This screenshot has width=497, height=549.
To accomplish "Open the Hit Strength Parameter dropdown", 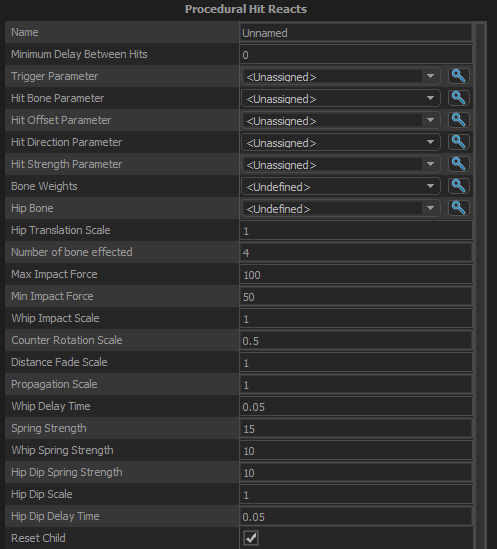I will (x=340, y=165).
